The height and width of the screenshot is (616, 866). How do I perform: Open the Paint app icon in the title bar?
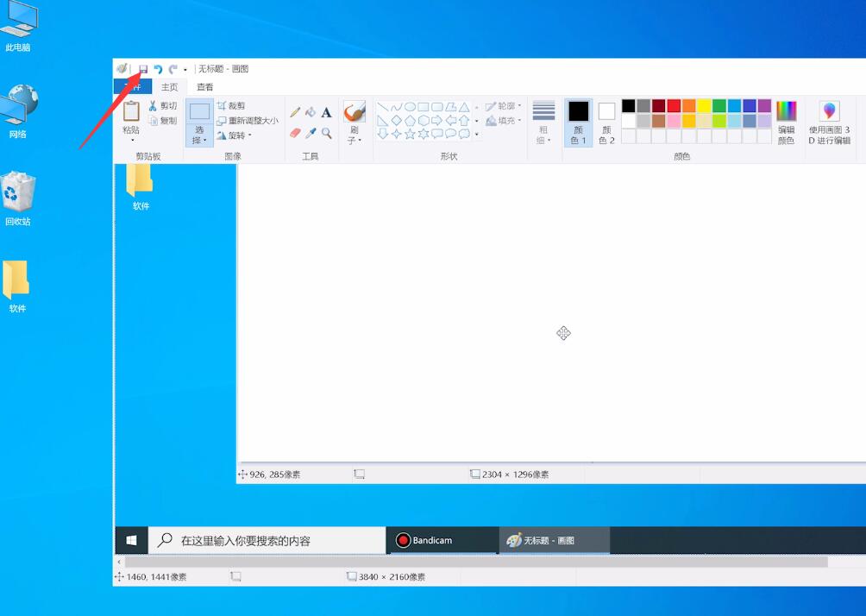point(122,68)
